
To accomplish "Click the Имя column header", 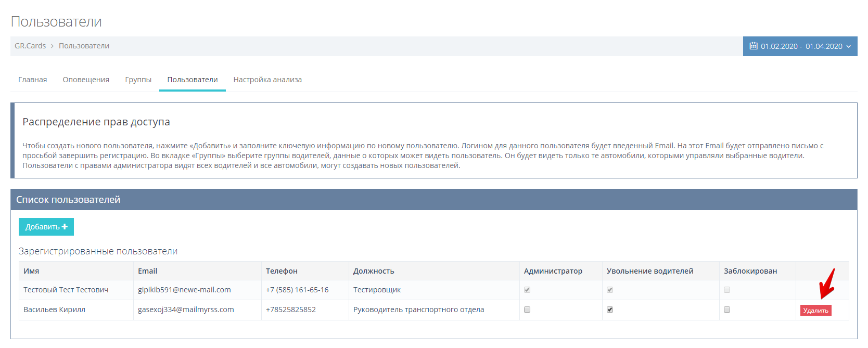I will pos(31,271).
